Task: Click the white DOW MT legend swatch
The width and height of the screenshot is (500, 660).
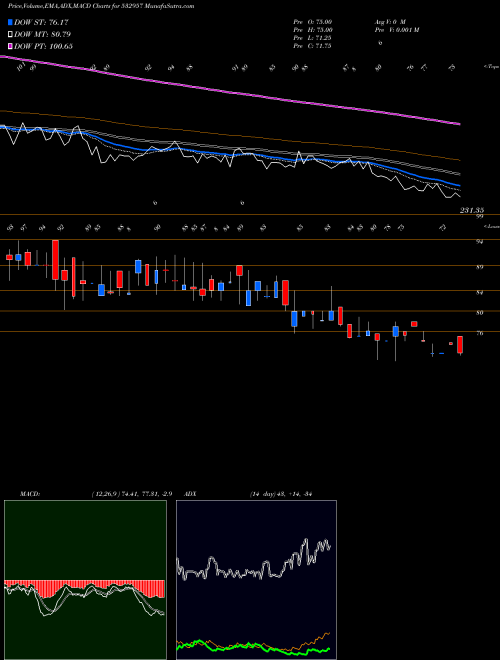Action: pyautogui.click(x=10, y=34)
